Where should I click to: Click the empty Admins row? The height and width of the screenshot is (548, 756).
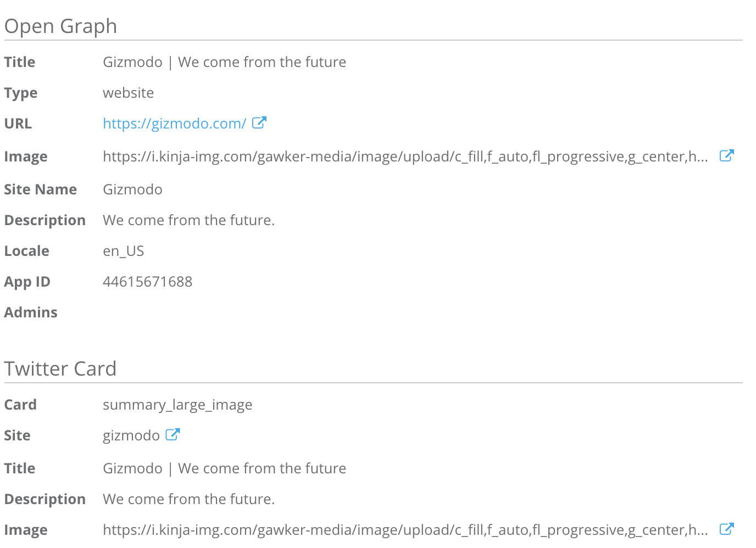coord(31,312)
